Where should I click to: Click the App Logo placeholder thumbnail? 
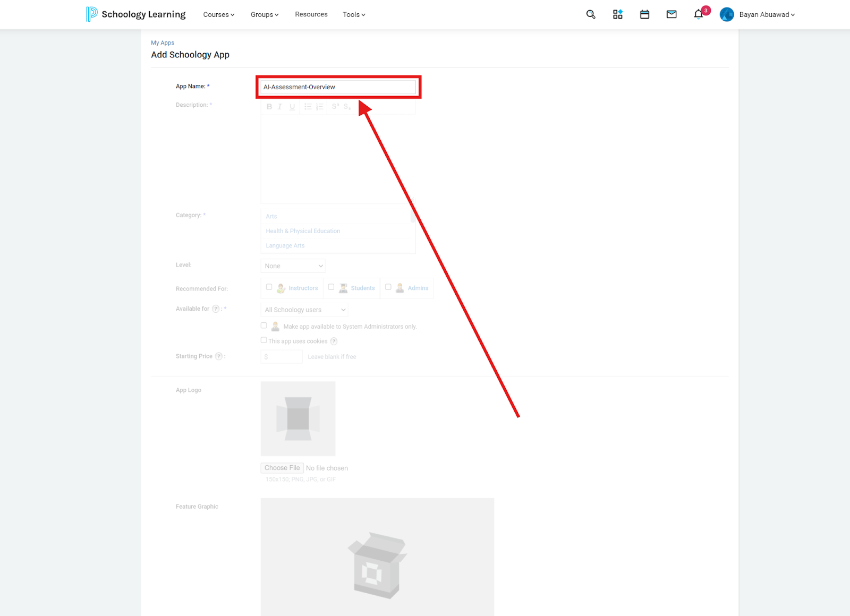point(298,418)
